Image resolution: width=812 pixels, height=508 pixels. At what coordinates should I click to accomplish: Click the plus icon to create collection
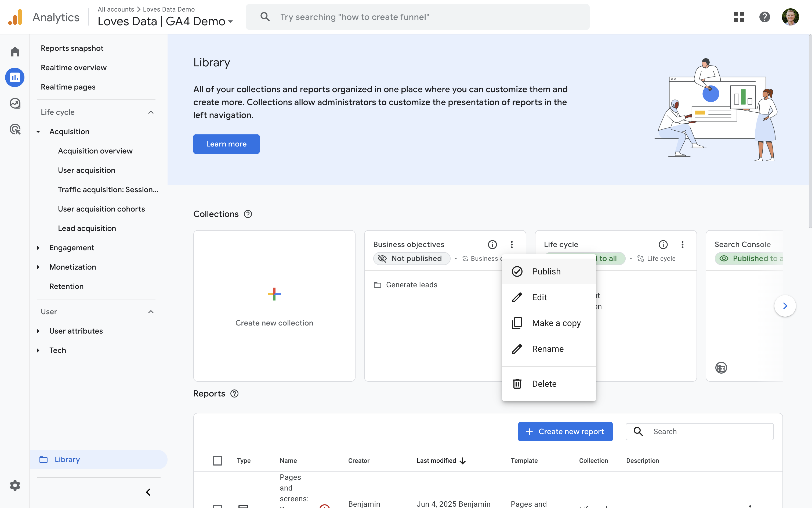pos(274,294)
